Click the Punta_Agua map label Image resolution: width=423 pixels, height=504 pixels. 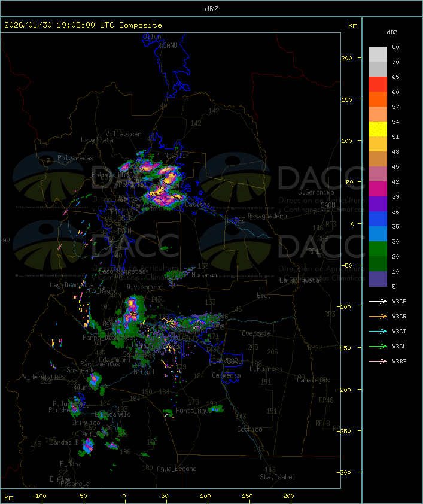pos(194,411)
